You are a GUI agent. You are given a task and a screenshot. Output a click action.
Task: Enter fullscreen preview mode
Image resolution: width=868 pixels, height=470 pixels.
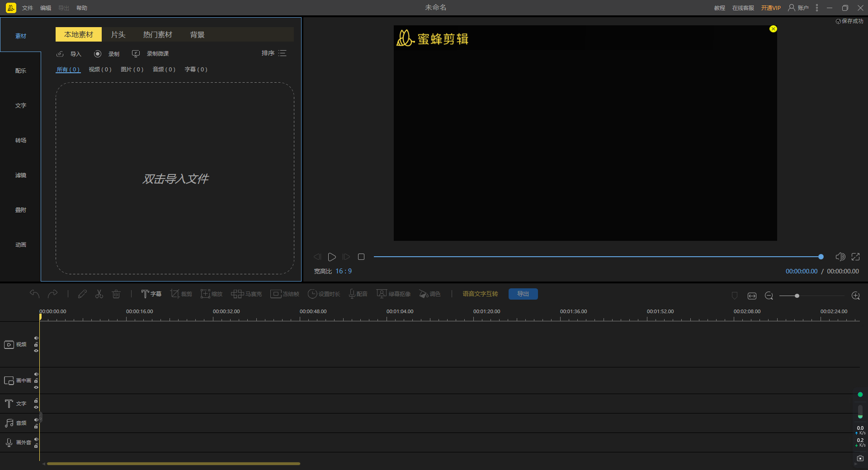click(x=855, y=257)
